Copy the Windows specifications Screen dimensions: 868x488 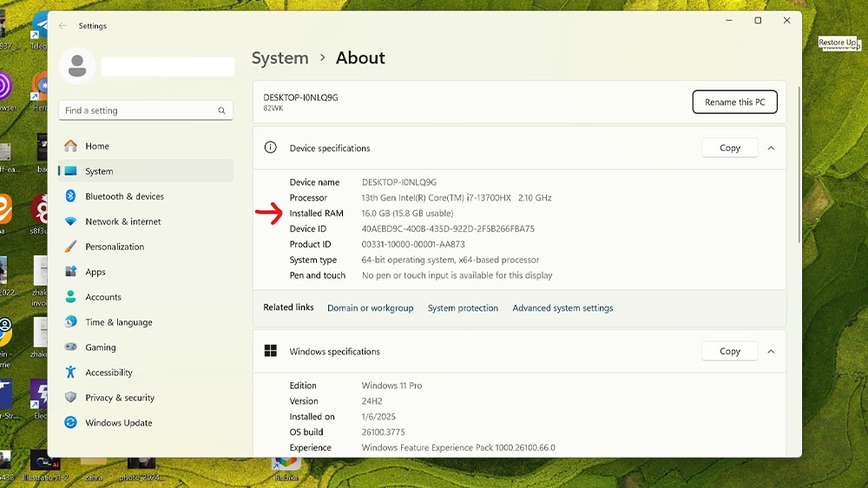[x=730, y=351]
